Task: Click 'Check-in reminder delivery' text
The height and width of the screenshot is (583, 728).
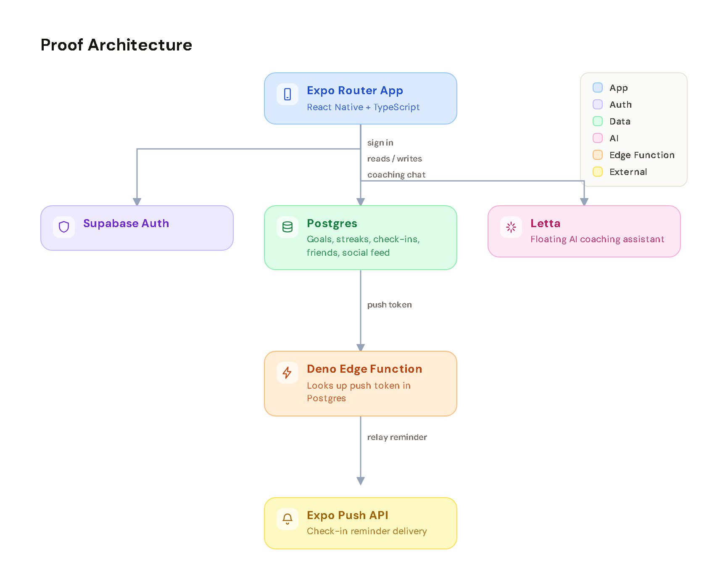Action: 367,531
